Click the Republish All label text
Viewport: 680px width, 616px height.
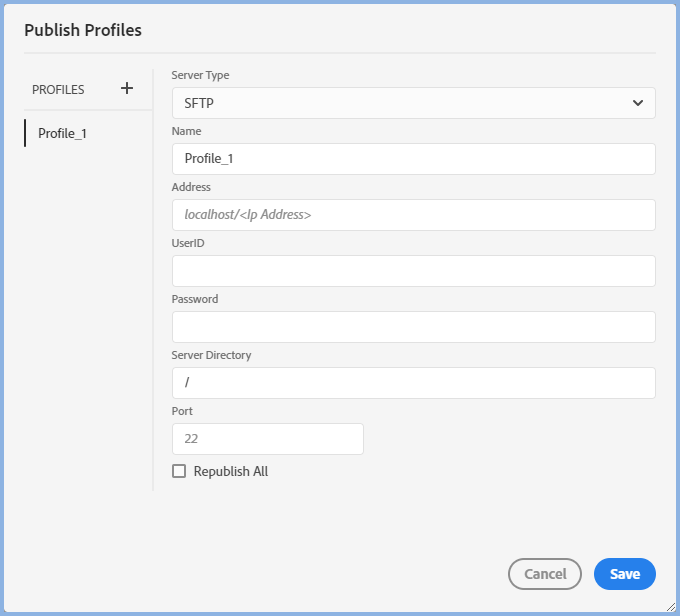pos(231,471)
